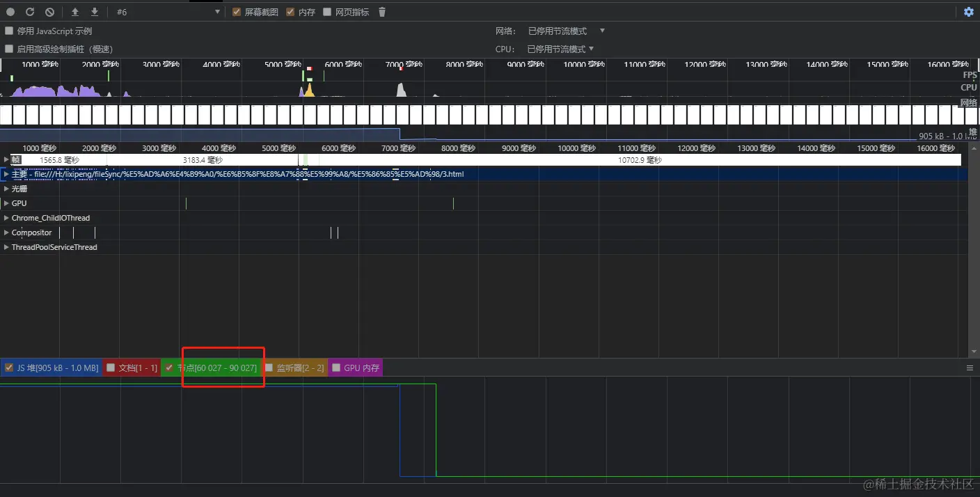Start recording with the record button

[x=10, y=12]
